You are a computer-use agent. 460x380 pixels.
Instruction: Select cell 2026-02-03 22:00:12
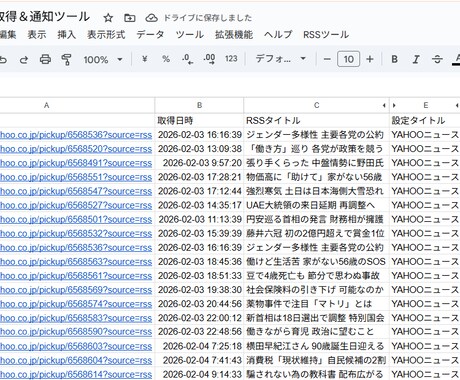coord(199,318)
